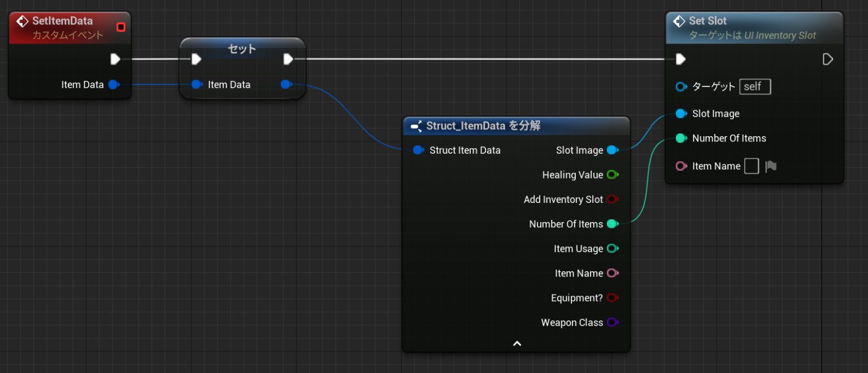Screen dimensions: 868x373
Task: Click the self target field on Set Slot
Action: pyautogui.click(x=754, y=86)
